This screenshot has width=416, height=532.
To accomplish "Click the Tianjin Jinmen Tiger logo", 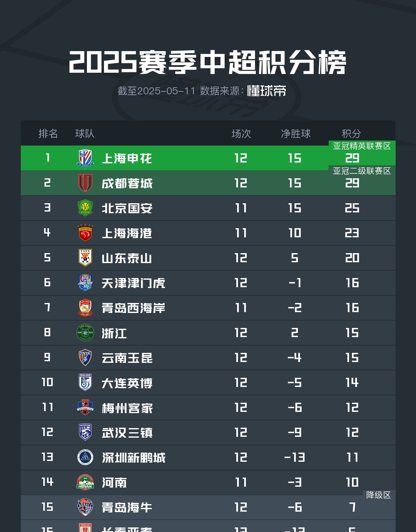I will [85, 283].
